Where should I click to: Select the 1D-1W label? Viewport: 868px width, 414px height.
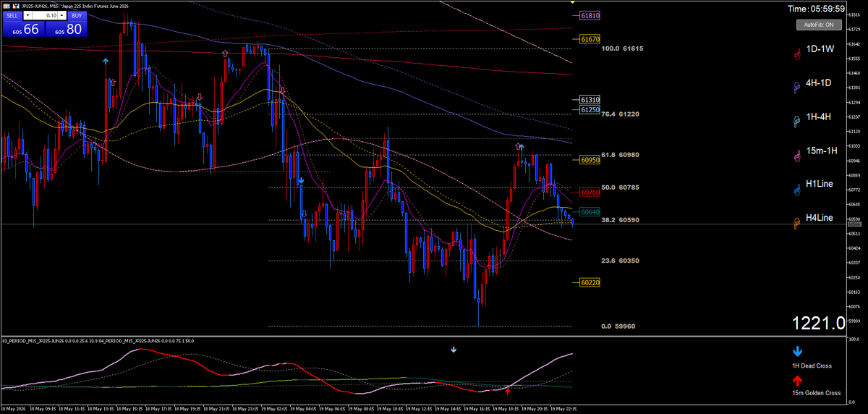point(820,49)
